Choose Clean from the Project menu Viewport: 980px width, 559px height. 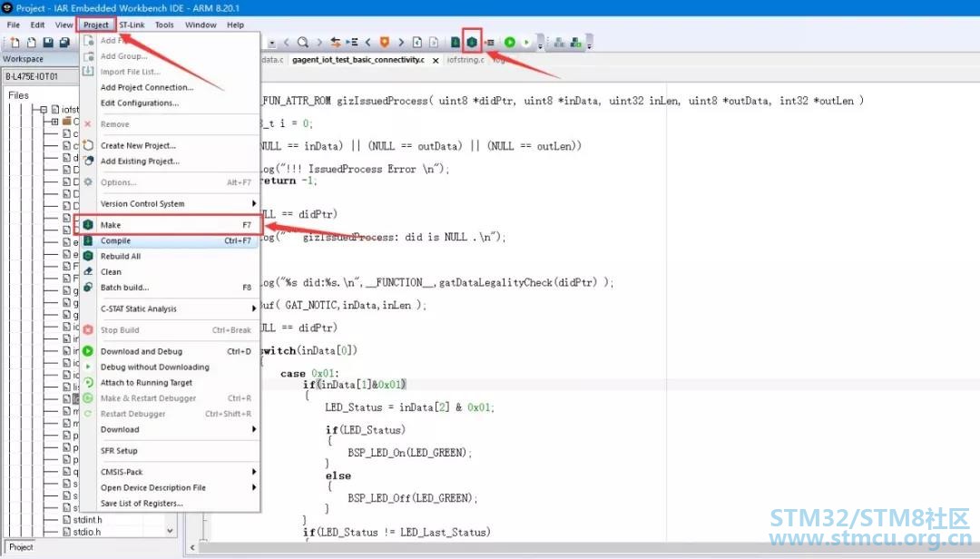(x=170, y=272)
